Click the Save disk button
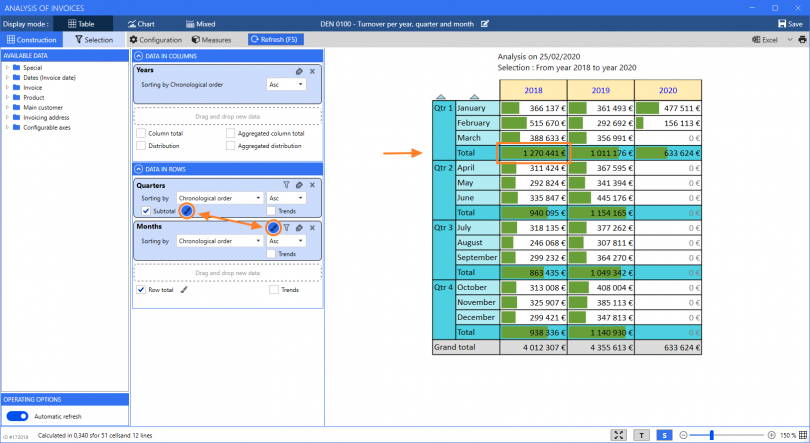 pyautogui.click(x=790, y=24)
